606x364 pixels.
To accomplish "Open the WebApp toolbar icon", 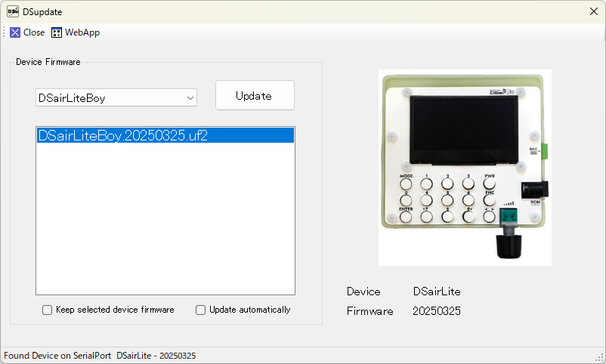I will point(57,32).
